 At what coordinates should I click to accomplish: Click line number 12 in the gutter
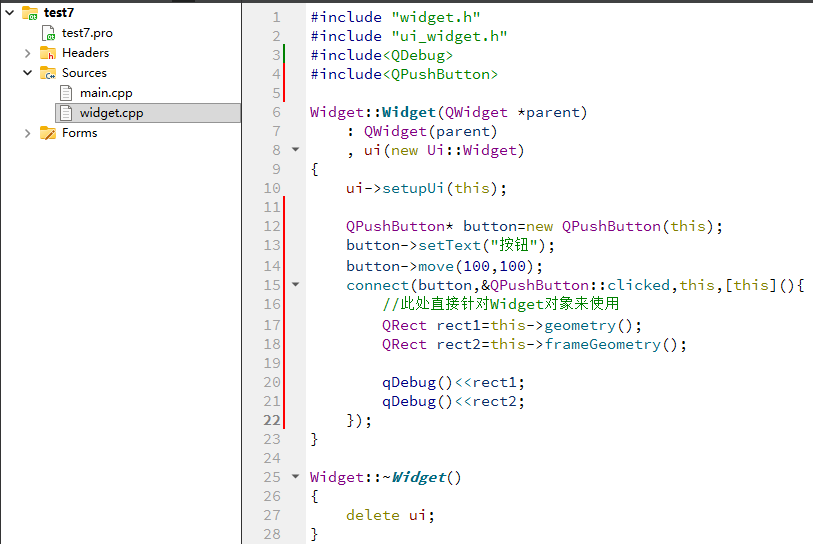[x=272, y=226]
